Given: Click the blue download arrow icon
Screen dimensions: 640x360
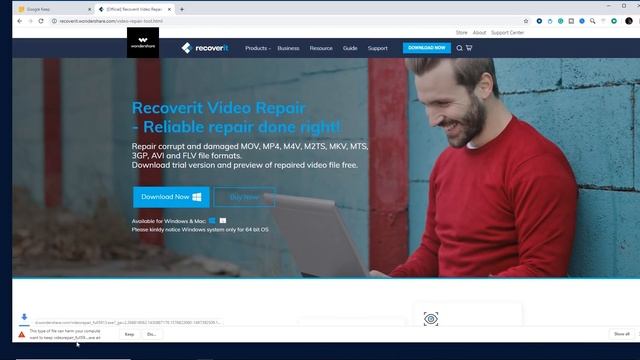Looking at the screenshot, I should (24, 317).
